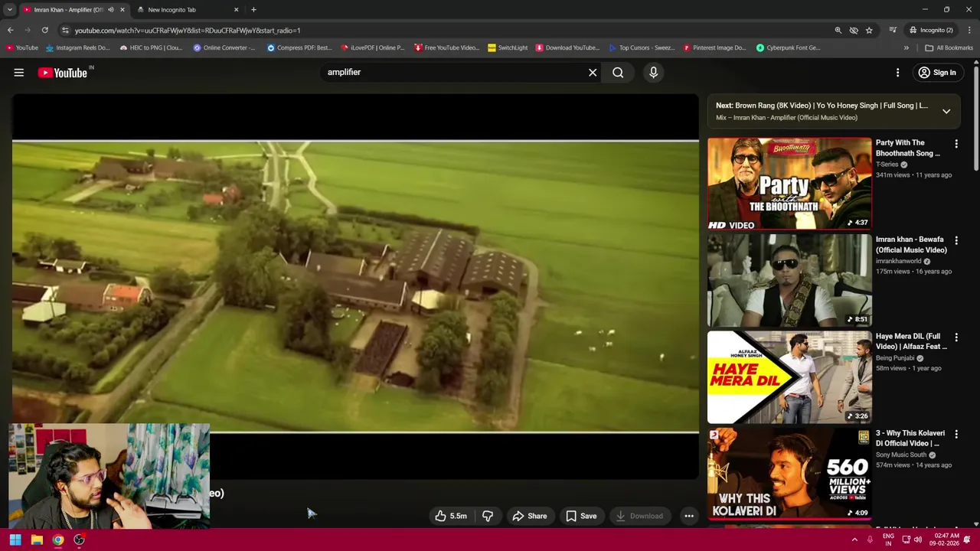This screenshot has width=980, height=551.
Task: Open more actions ellipsis below the video
Action: click(x=689, y=516)
